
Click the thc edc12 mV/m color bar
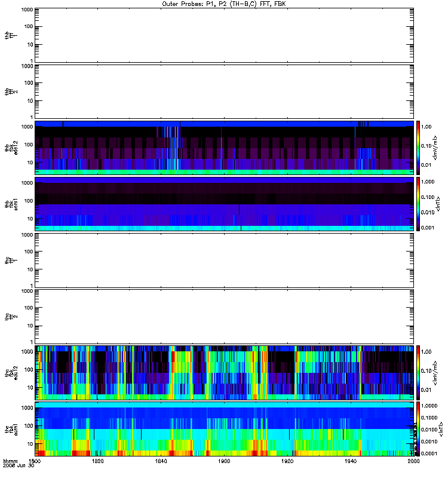point(418,372)
